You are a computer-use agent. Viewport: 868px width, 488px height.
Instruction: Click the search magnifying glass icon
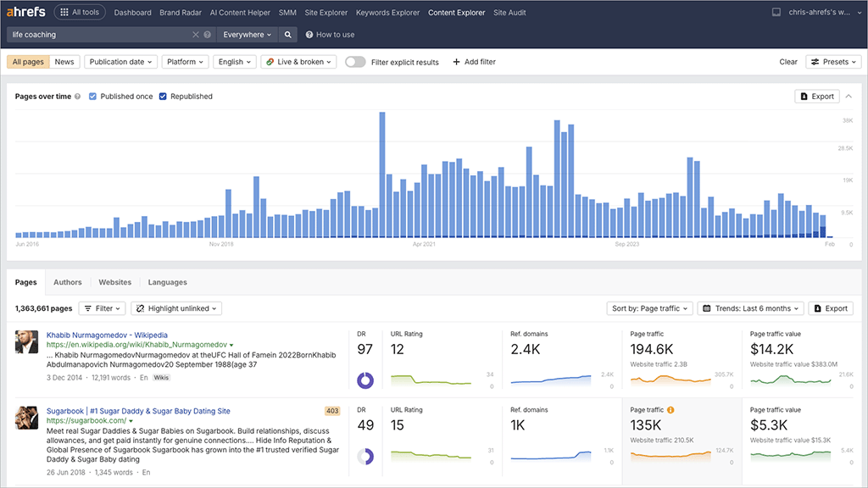tap(288, 34)
